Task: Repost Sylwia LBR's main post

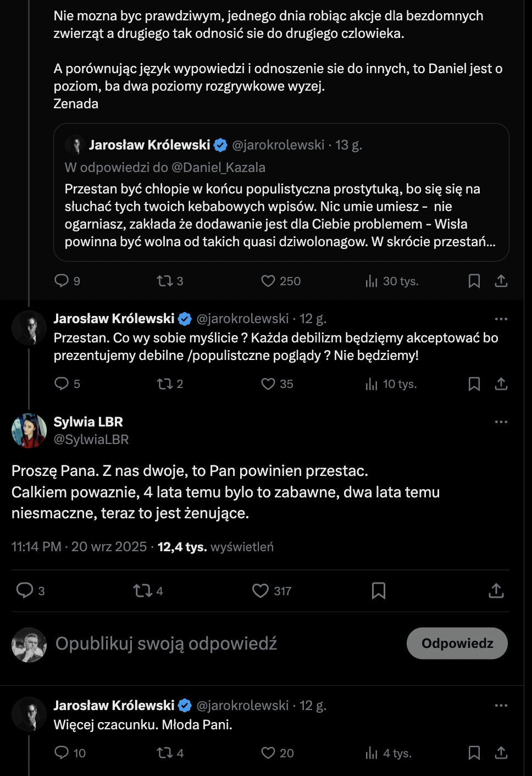Action: tap(142, 591)
